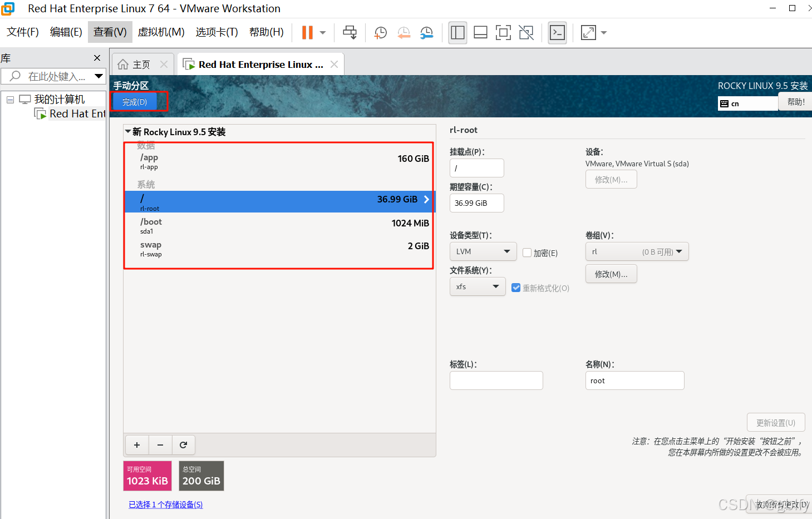The image size is (812, 519).
Task: Collapse 新 Rocky Linux 9.5 安装 section
Action: pos(128,132)
